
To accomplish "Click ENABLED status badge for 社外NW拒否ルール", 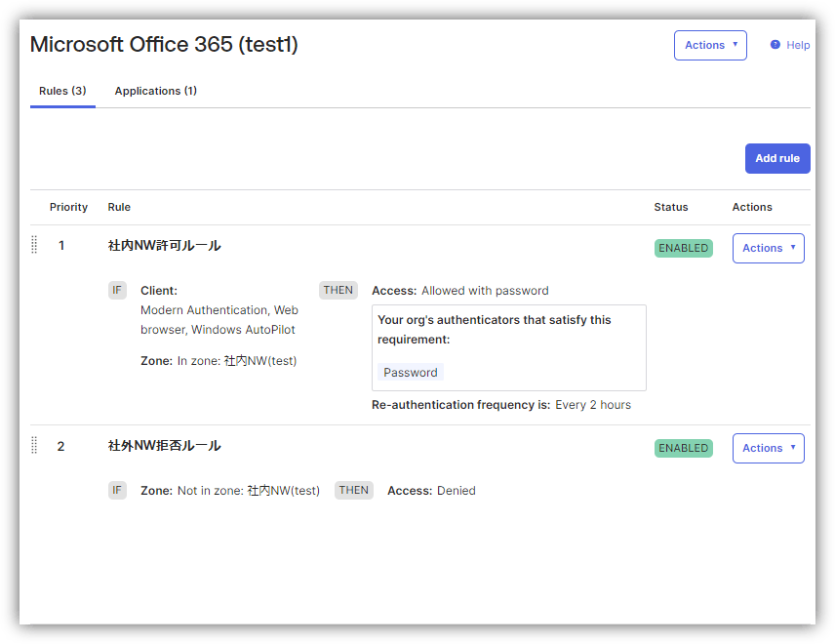I will pos(684,448).
